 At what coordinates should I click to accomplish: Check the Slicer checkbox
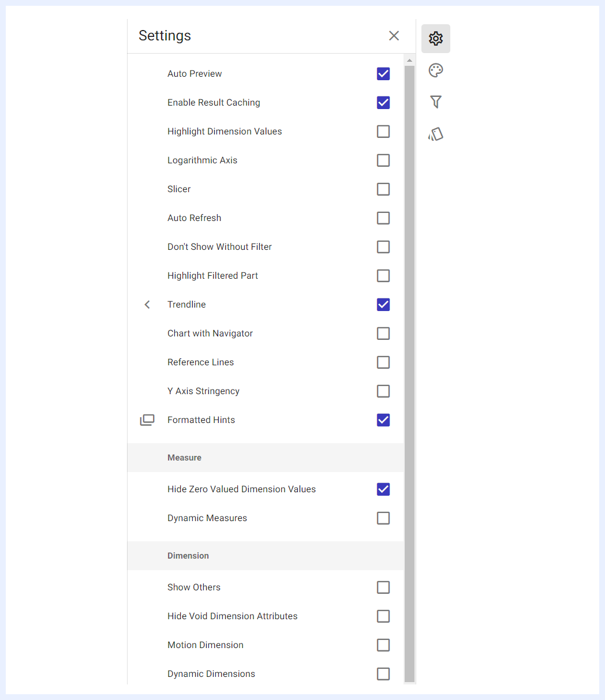383,189
